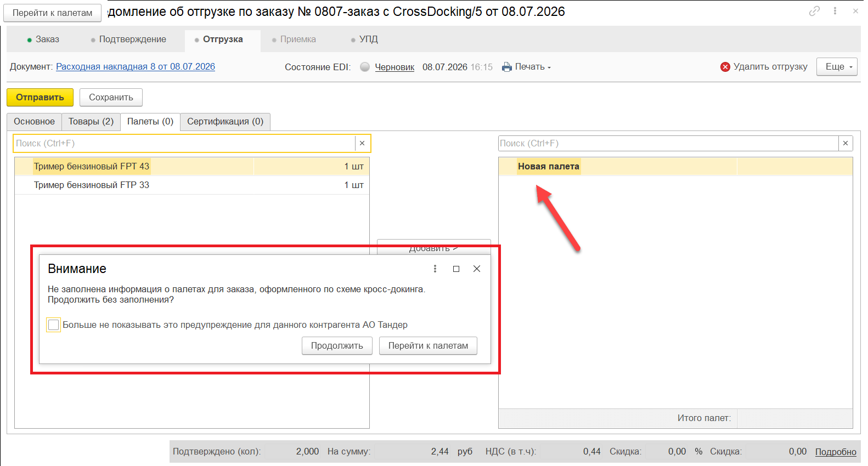Click the red delete icon for Удалить отгрузку

725,67
